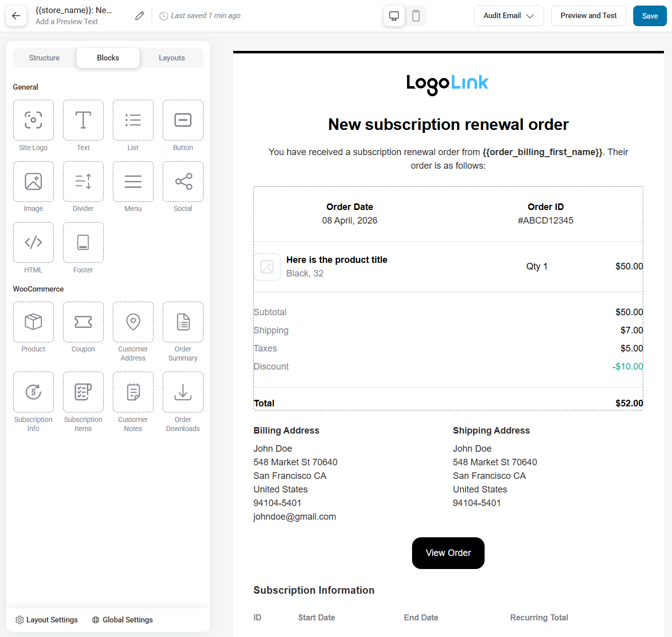Add the Subscription Info block
Screen dimensions: 672x637
[x=33, y=392]
